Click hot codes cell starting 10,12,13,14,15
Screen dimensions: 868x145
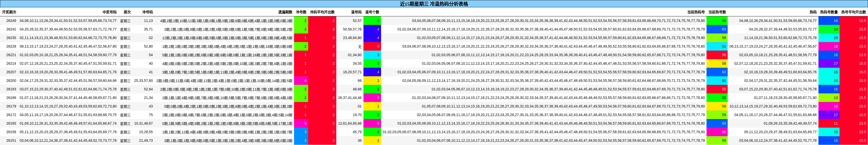coord(773,106)
